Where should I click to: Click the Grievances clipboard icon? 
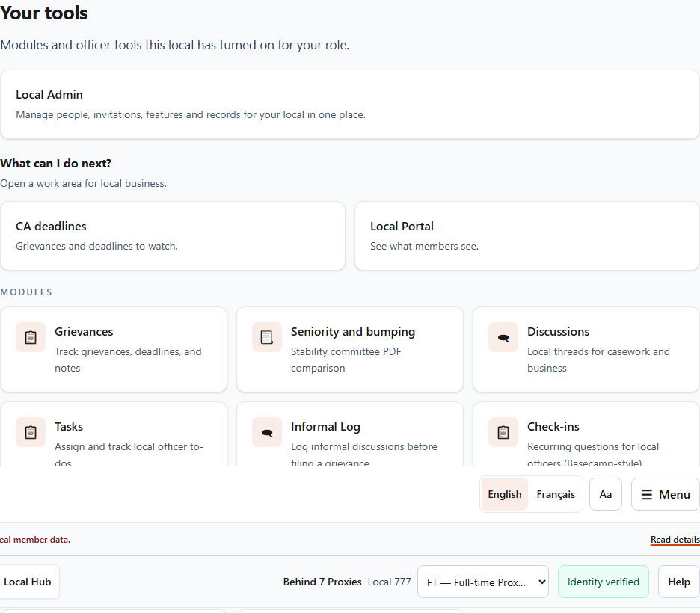pyautogui.click(x=31, y=337)
